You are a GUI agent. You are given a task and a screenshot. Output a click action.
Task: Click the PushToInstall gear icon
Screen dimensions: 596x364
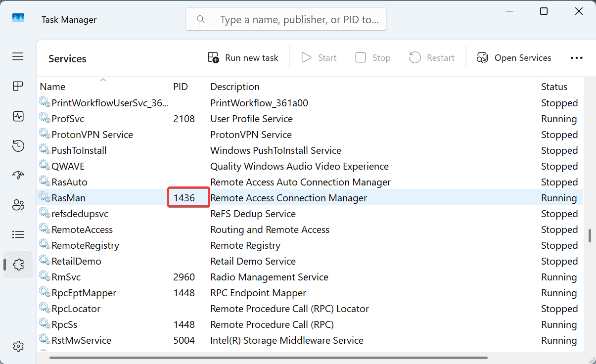click(45, 150)
